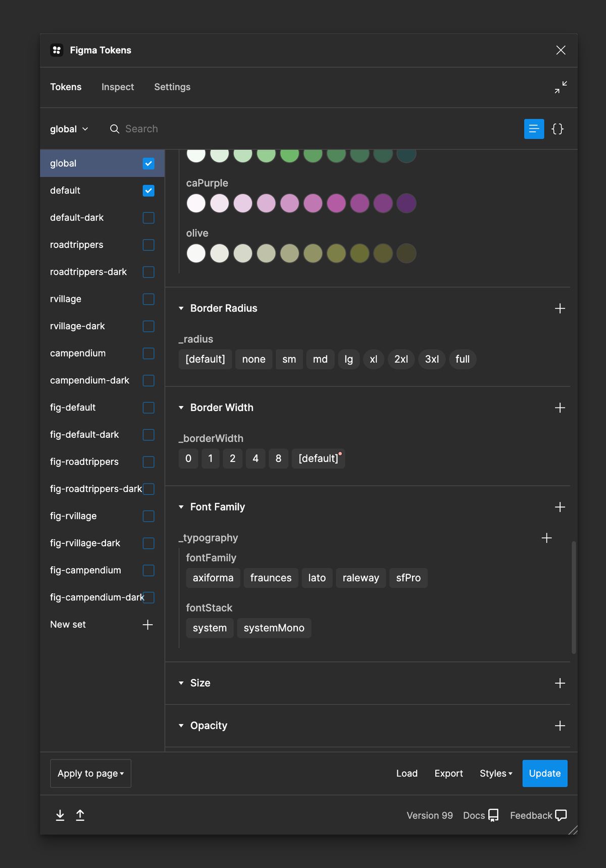Switch to JSON view with braces icon
The width and height of the screenshot is (606, 868).
pos(558,129)
